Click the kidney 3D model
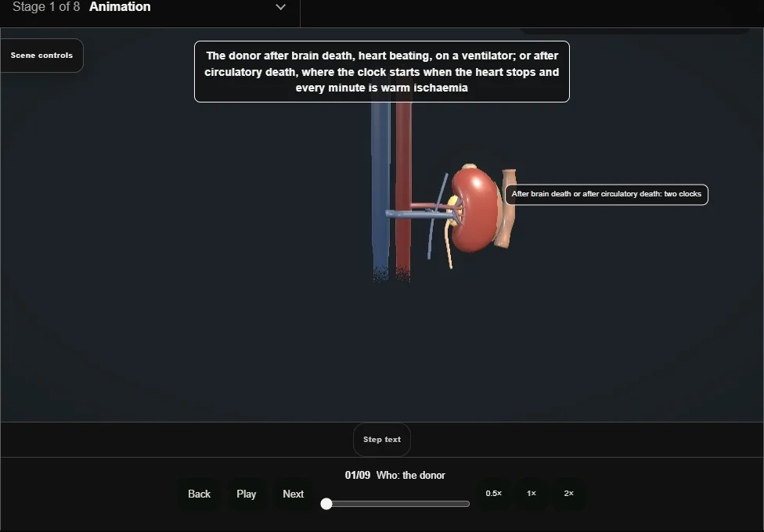 tap(476, 210)
